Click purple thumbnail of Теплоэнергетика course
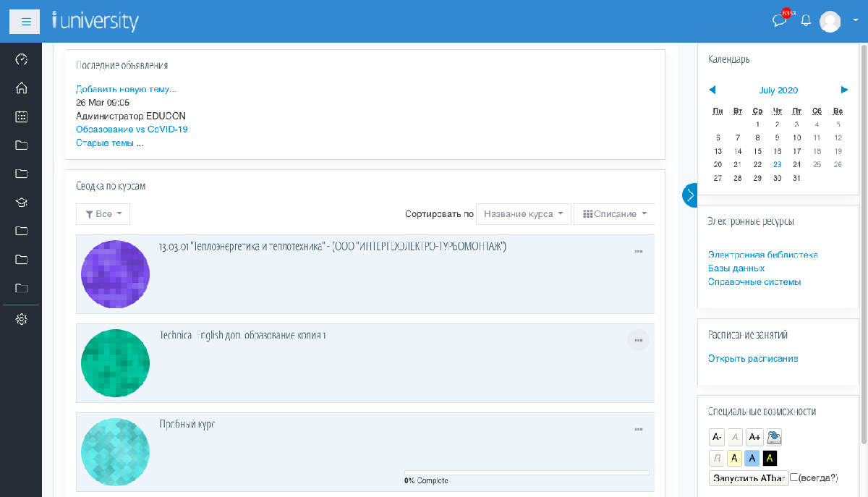The image size is (868, 497). coord(116,274)
